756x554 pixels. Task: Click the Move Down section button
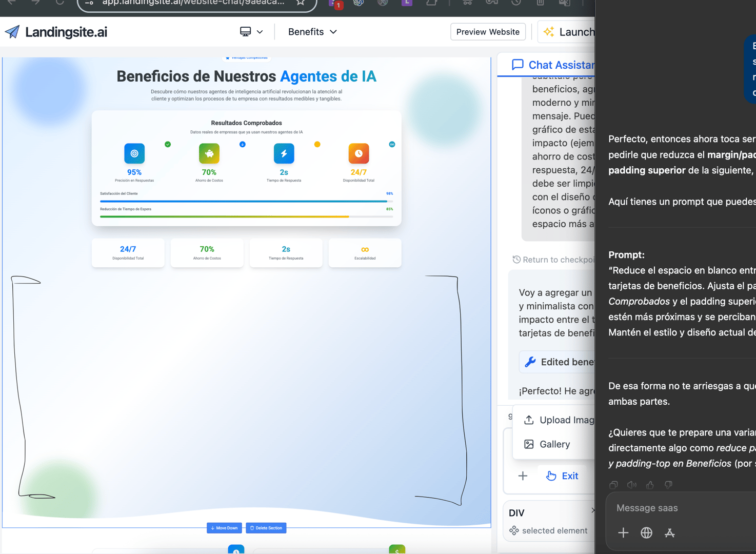[x=224, y=528]
